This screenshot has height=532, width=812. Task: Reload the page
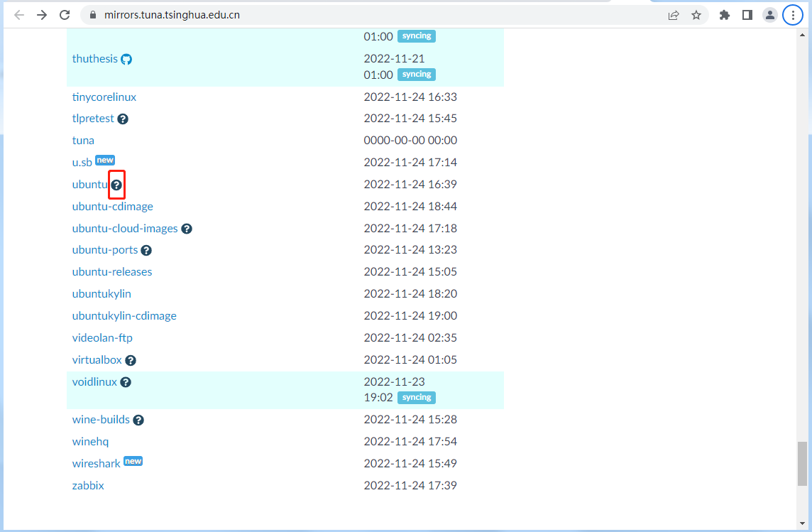[65, 15]
